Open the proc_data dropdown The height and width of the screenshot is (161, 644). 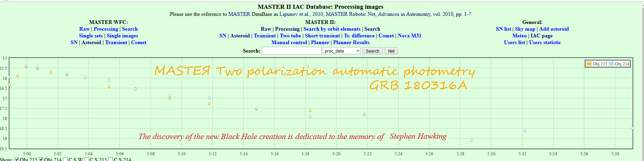(x=342, y=51)
